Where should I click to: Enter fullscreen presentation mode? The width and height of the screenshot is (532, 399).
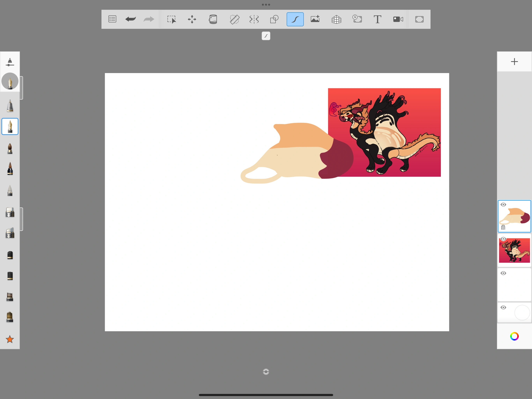(419, 19)
